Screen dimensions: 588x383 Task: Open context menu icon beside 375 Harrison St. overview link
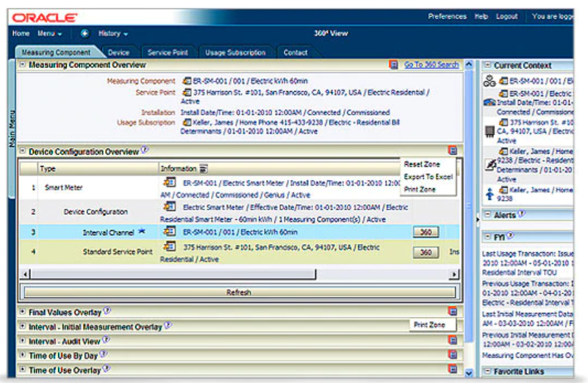[x=187, y=92]
